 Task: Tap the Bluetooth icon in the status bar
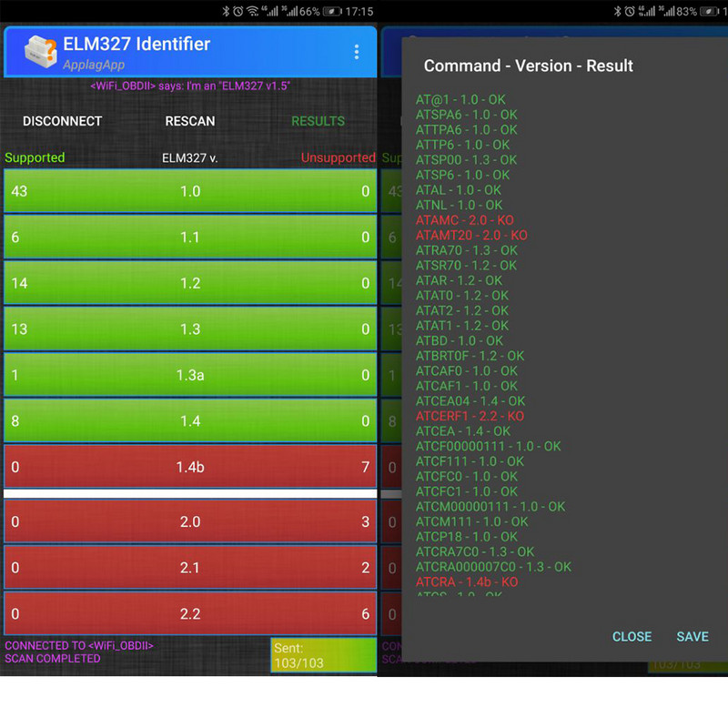tap(226, 11)
